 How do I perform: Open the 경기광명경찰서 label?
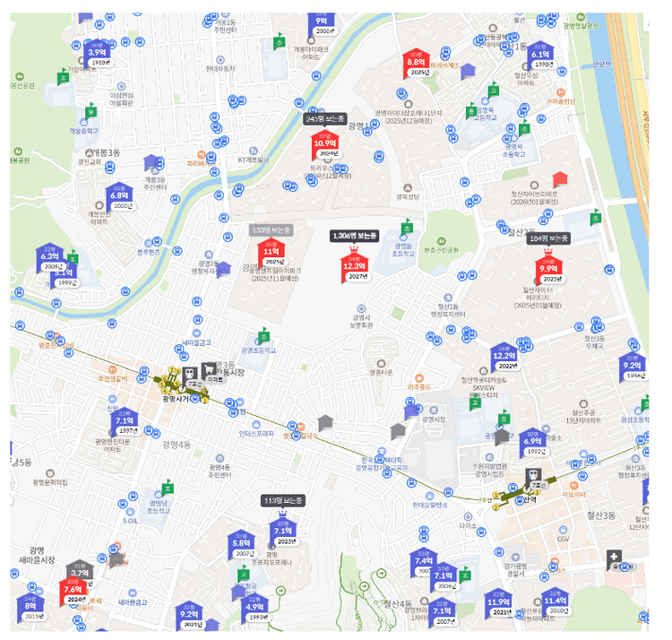[x=516, y=570]
